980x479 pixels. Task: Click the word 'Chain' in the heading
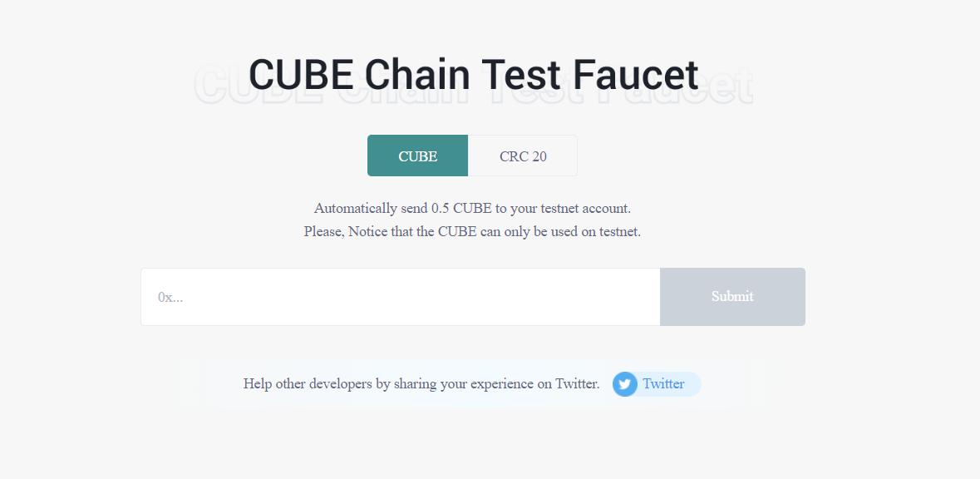click(411, 75)
